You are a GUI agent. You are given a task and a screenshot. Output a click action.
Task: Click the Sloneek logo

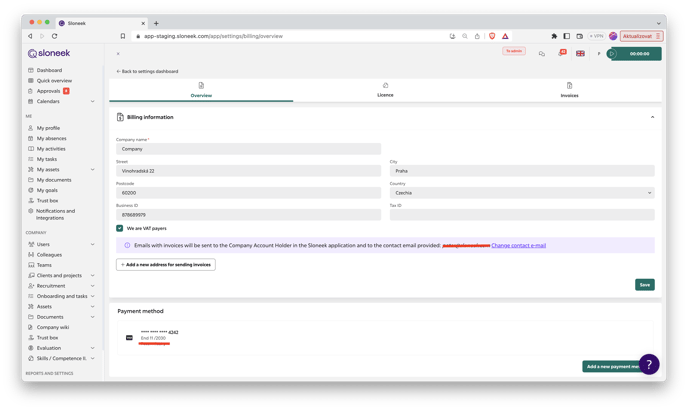[x=49, y=53]
